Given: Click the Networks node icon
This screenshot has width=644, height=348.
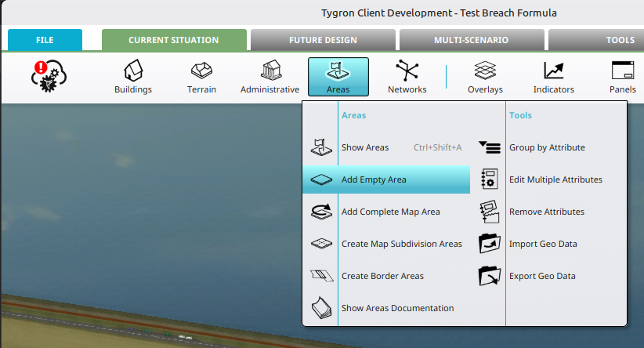Looking at the screenshot, I should (x=407, y=71).
